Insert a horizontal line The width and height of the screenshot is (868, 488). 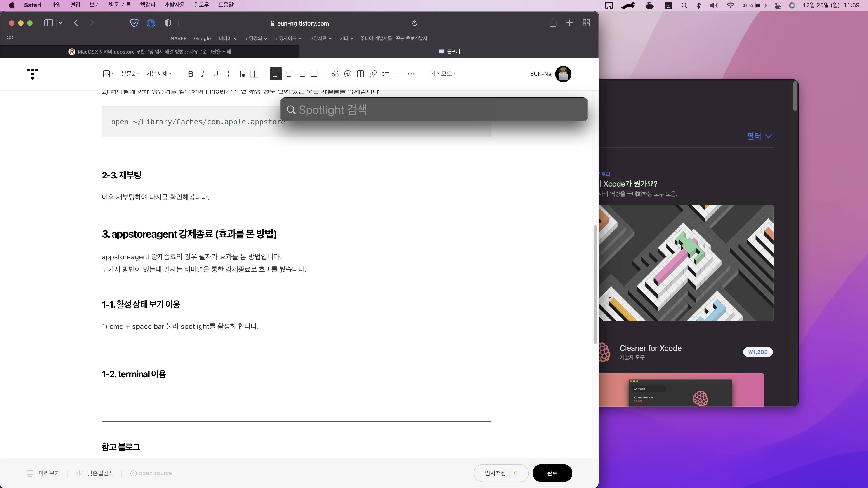(398, 74)
